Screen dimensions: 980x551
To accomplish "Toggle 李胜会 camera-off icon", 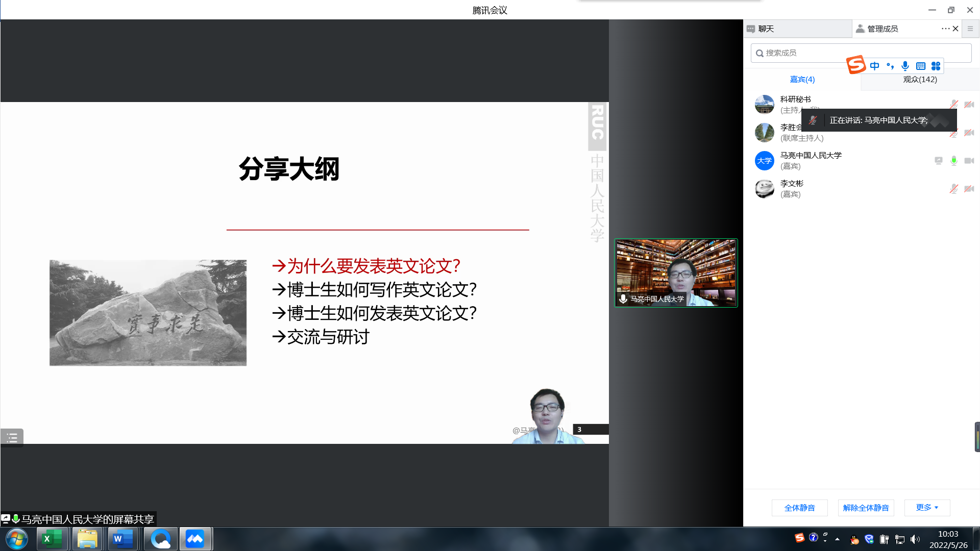I will [969, 133].
